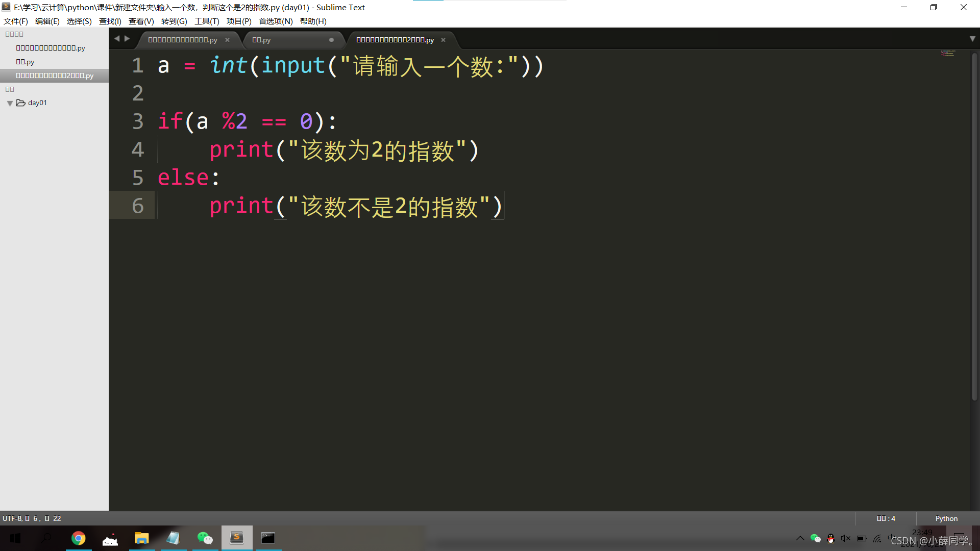Open the 查看(V) menu
The image size is (980, 551).
coord(141,21)
